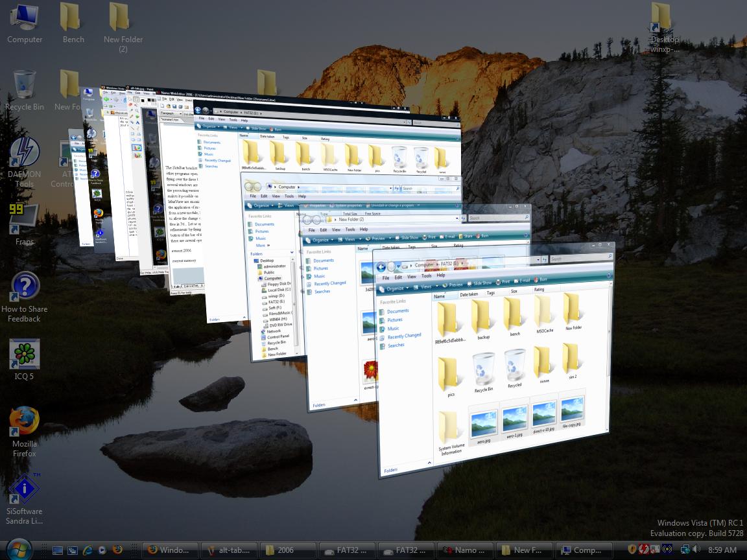
Task: Open the Tools menu in frontmost window
Action: [x=427, y=275]
